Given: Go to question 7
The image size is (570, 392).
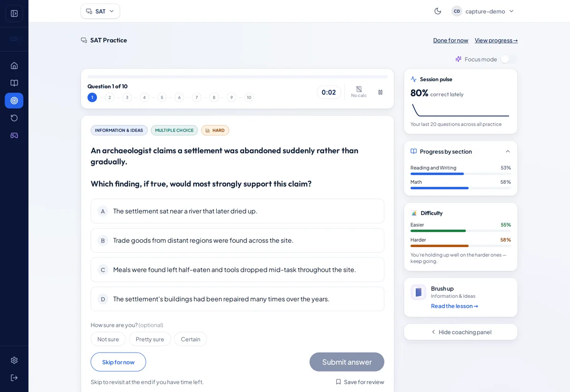Looking at the screenshot, I should tap(197, 97).
